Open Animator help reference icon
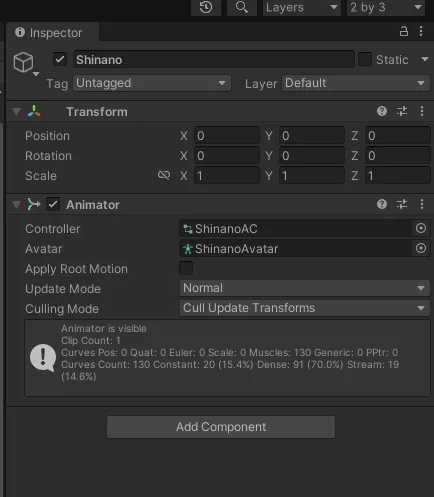 click(382, 204)
